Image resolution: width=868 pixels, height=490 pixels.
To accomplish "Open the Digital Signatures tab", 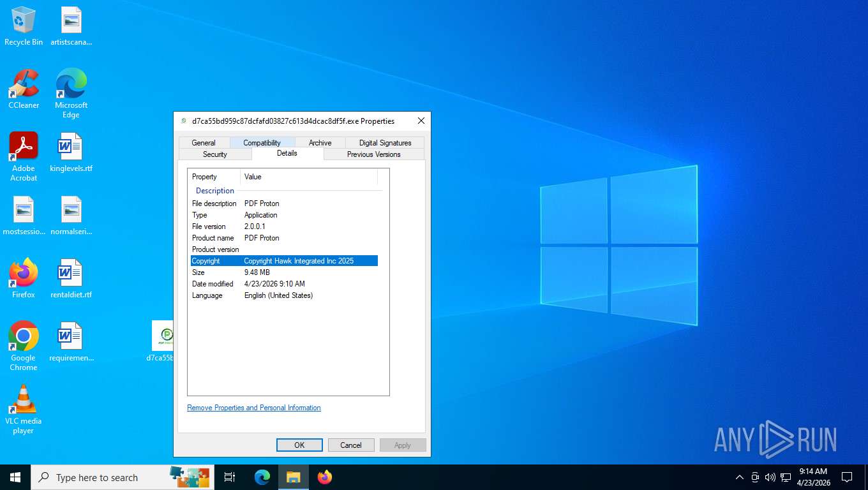I will [385, 143].
